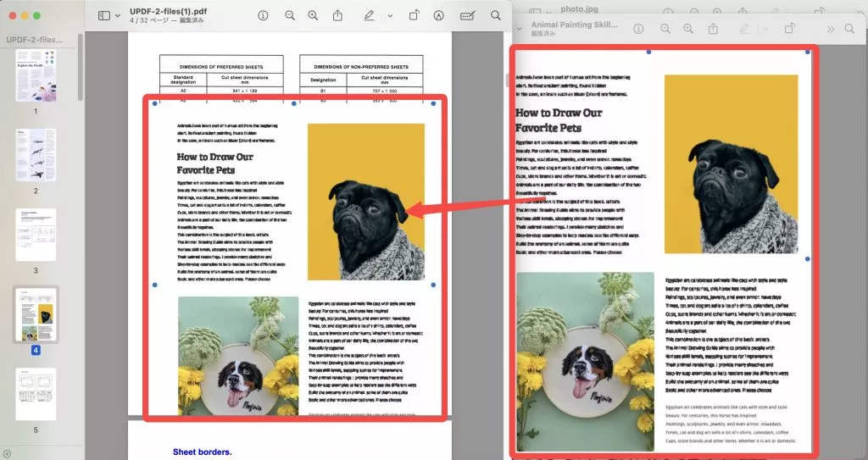Show the Markup toolbar in UPDF-2-files window

438,15
